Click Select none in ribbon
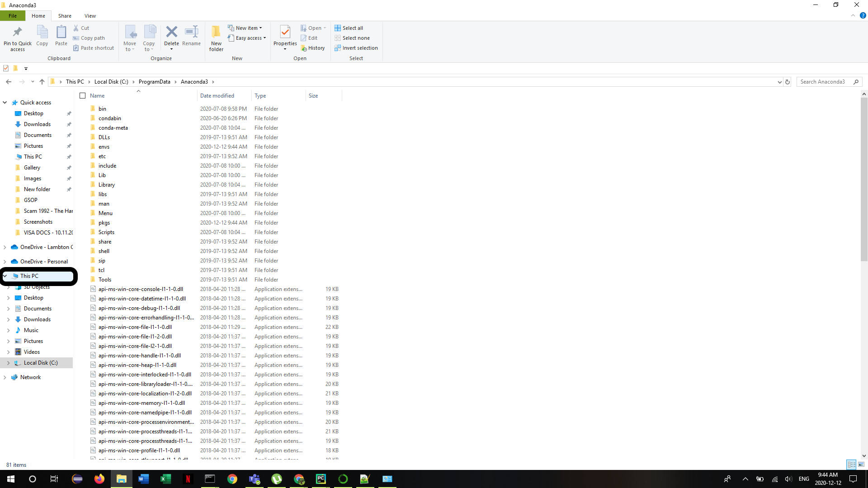The image size is (868, 488). (352, 38)
